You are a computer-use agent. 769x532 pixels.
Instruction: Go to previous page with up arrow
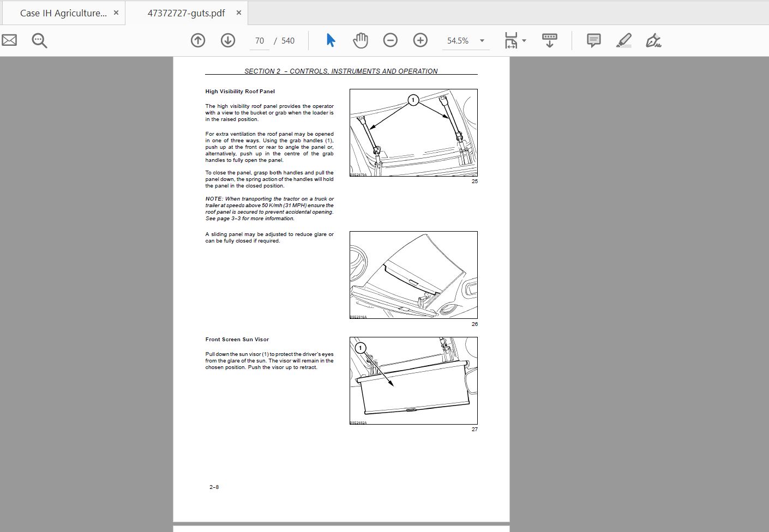tap(198, 40)
